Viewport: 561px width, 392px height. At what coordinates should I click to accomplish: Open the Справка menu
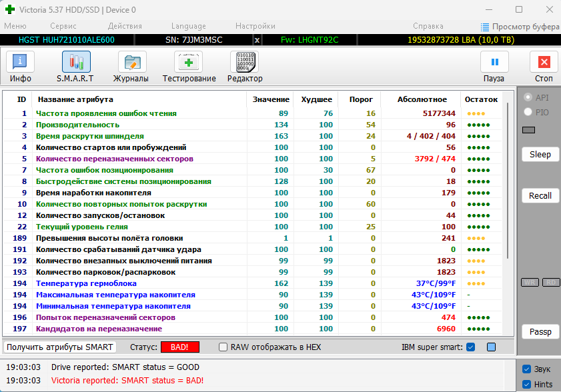tap(428, 26)
